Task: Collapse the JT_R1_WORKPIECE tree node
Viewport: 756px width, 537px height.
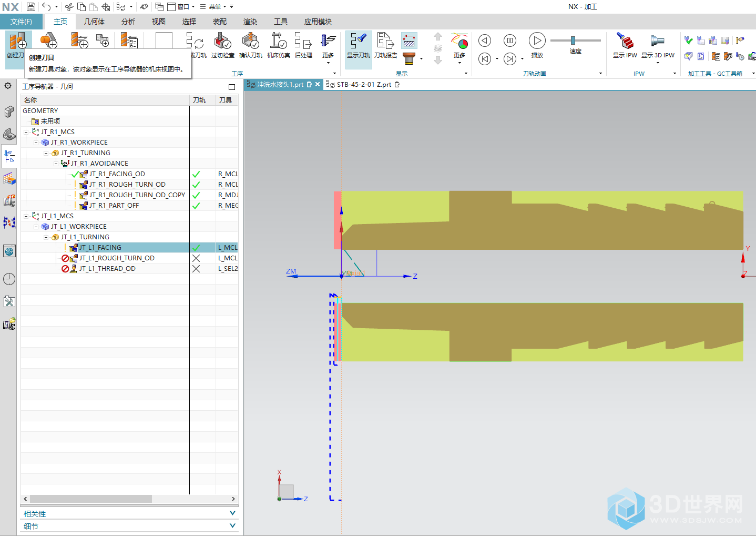Action: pos(36,143)
